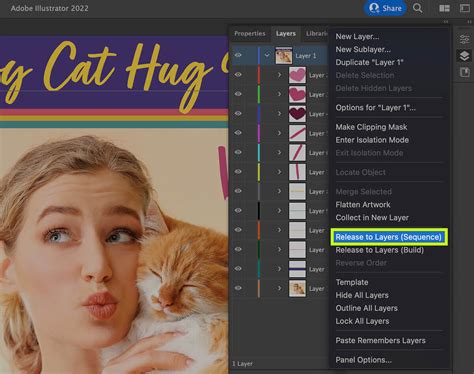Click the navy blue line thumbnail
Screen dimensions: 474x374
297,269
